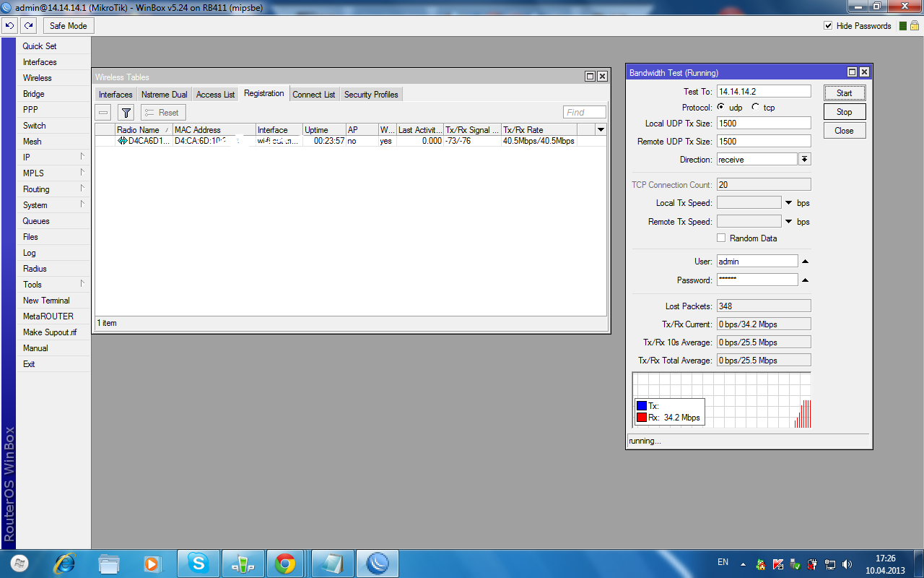
Task: Open the Wireless menu item
Action: [53, 78]
